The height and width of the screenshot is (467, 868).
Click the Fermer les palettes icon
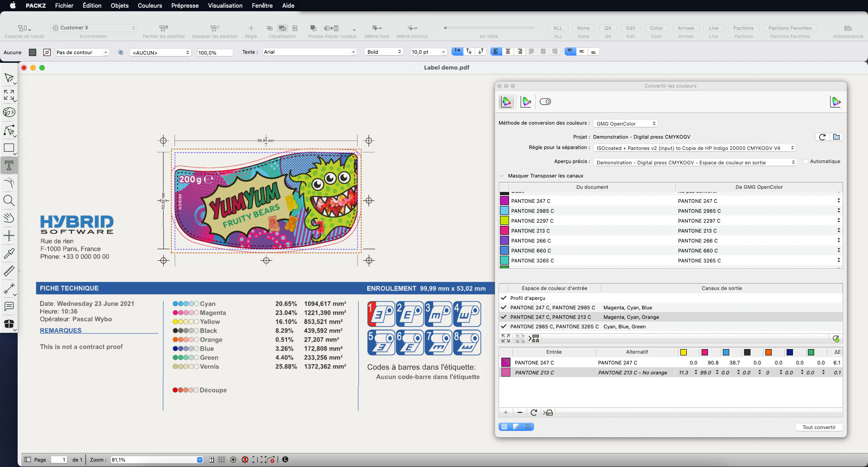[x=164, y=28]
